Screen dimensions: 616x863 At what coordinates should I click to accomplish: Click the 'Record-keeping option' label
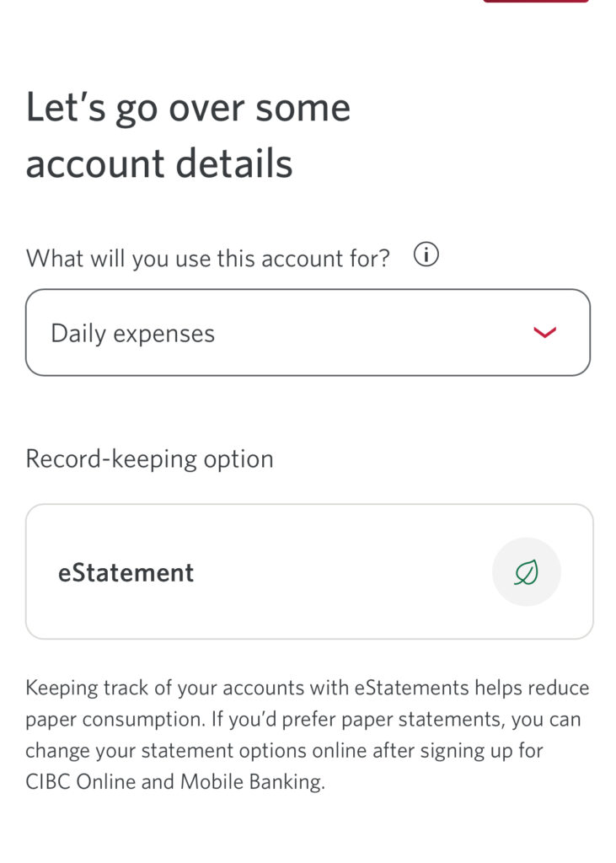pos(149,459)
